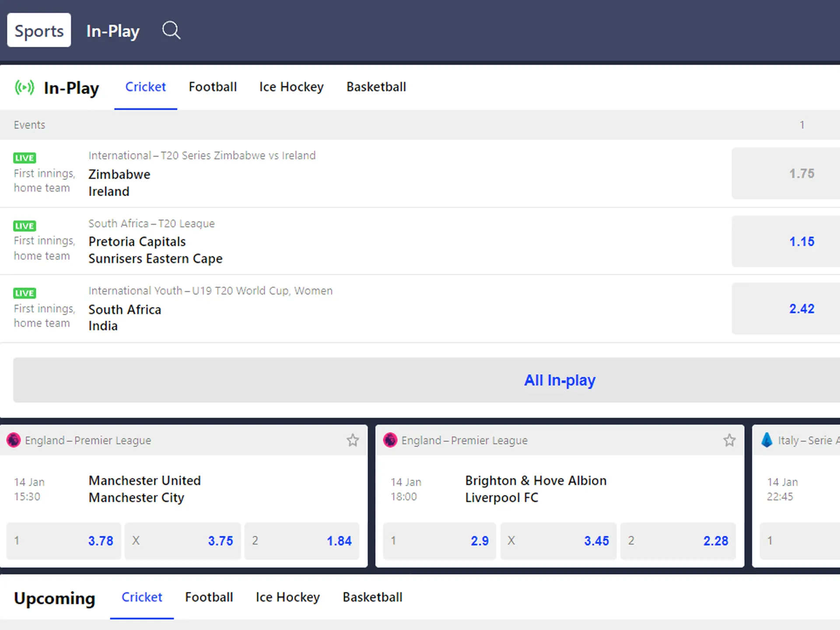Select Basketball tab under Upcoming
This screenshot has height=630, width=840.
tap(373, 597)
